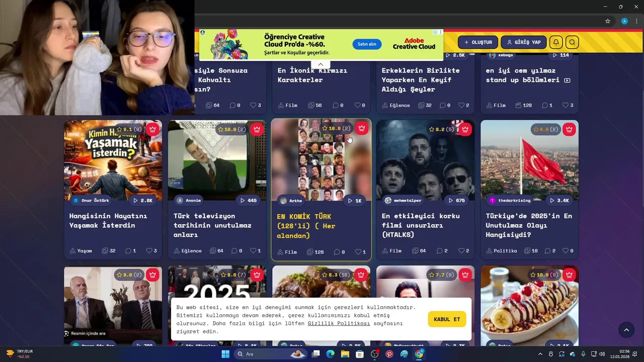
Task: Click the 2.8K play count badge
Action: (x=143, y=200)
